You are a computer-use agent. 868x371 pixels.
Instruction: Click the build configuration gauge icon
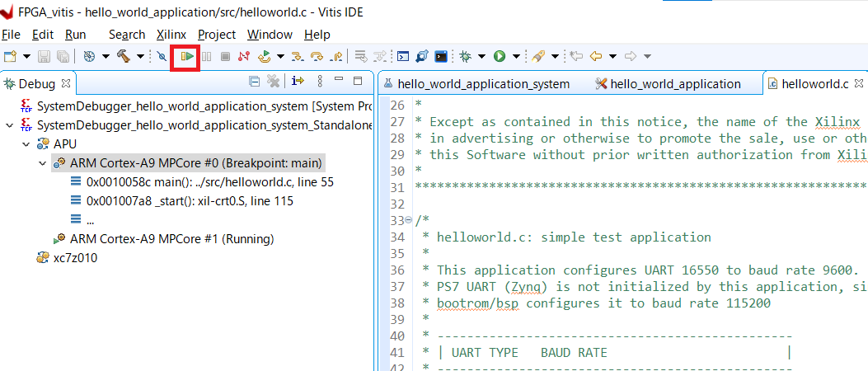pos(90,56)
